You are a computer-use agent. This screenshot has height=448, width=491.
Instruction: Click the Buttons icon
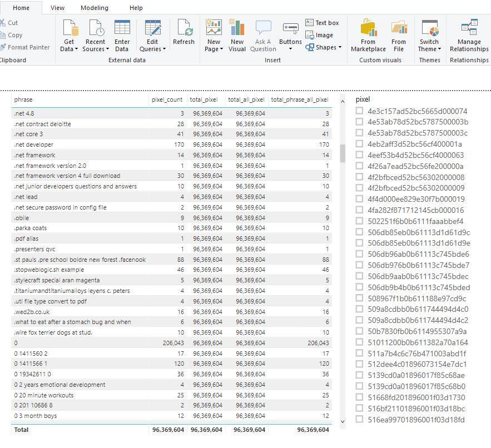[x=291, y=28]
